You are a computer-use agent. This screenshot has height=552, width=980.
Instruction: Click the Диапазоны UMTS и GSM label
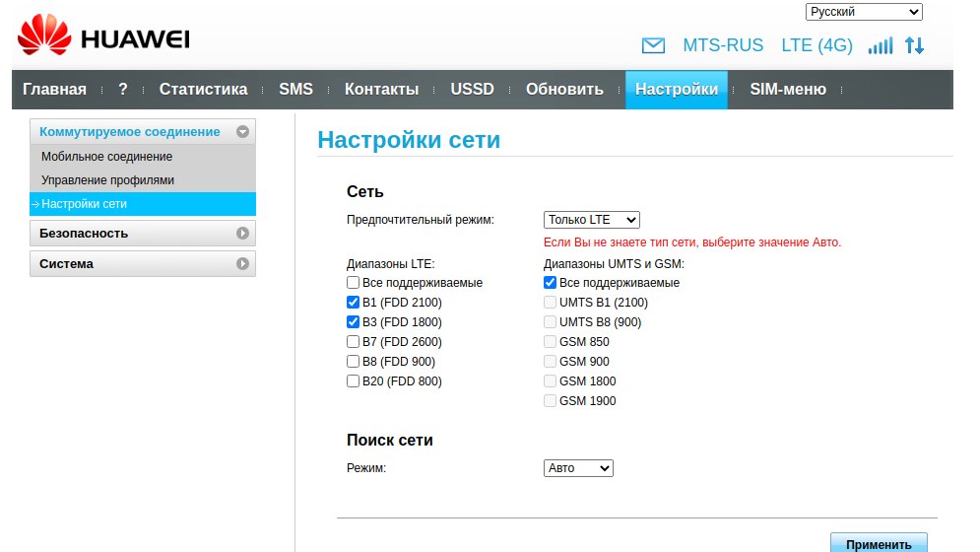pos(614,264)
